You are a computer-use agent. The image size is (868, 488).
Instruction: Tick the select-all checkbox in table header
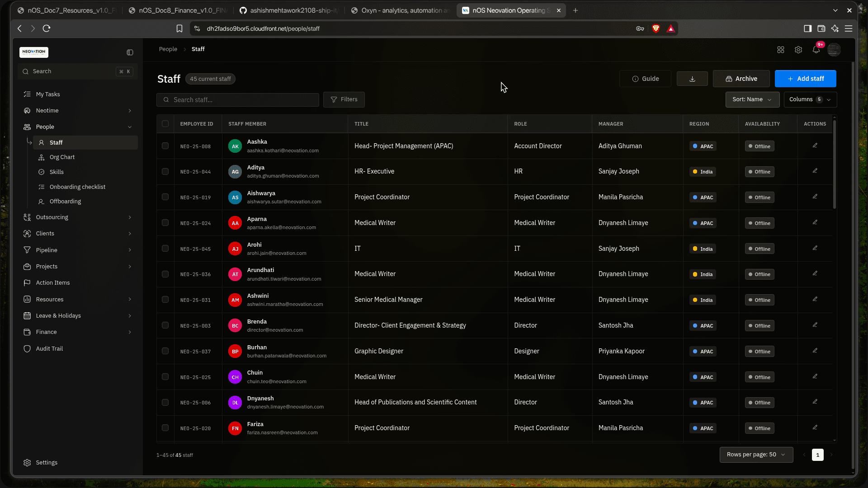point(165,124)
